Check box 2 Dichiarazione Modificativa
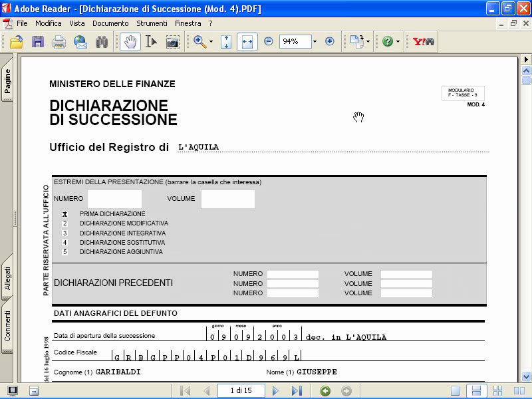The width and height of the screenshot is (532, 399). tap(65, 223)
